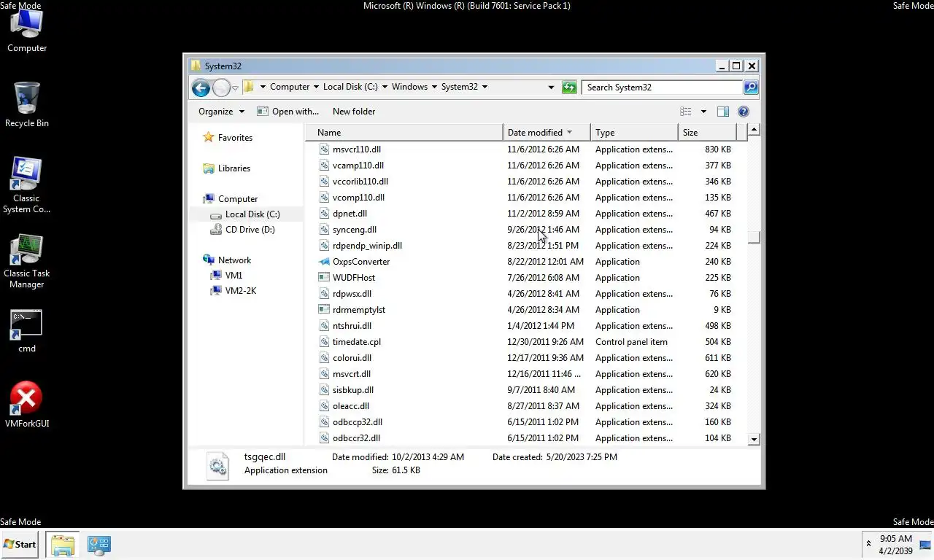Viewport: 934px width, 560px height.
Task: Click the network tray icon
Action: pyautogui.click(x=925, y=544)
